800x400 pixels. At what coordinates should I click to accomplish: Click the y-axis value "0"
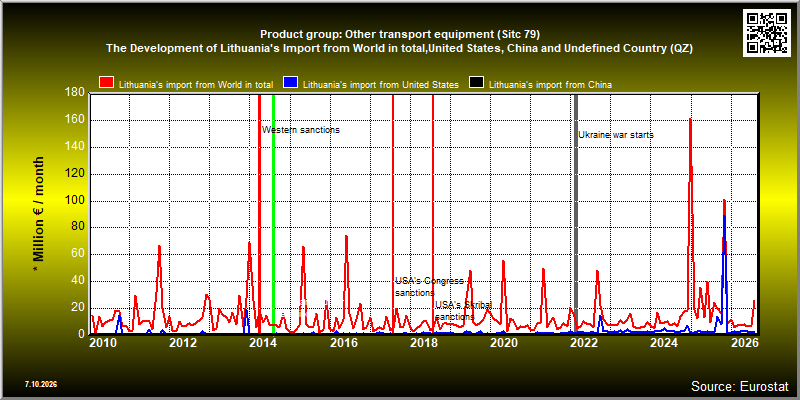82,334
